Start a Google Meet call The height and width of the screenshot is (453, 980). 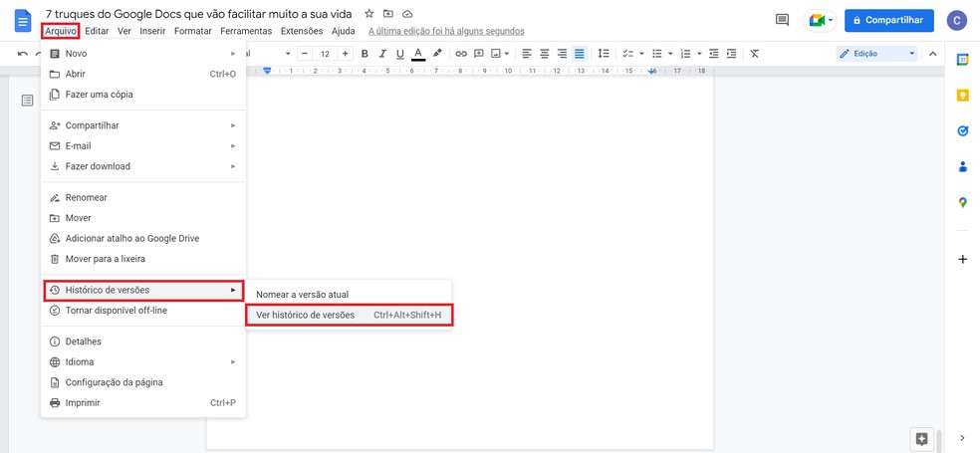(820, 21)
